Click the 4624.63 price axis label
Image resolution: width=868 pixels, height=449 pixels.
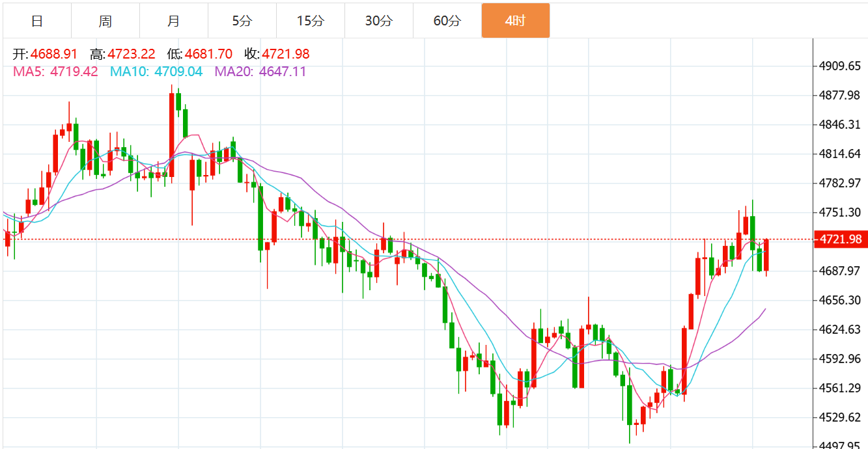[x=841, y=329]
